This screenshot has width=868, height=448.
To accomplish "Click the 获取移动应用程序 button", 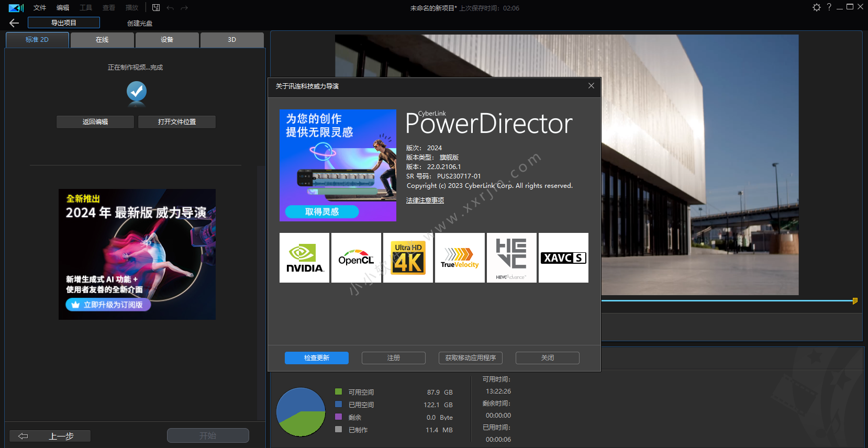I will pos(471,358).
